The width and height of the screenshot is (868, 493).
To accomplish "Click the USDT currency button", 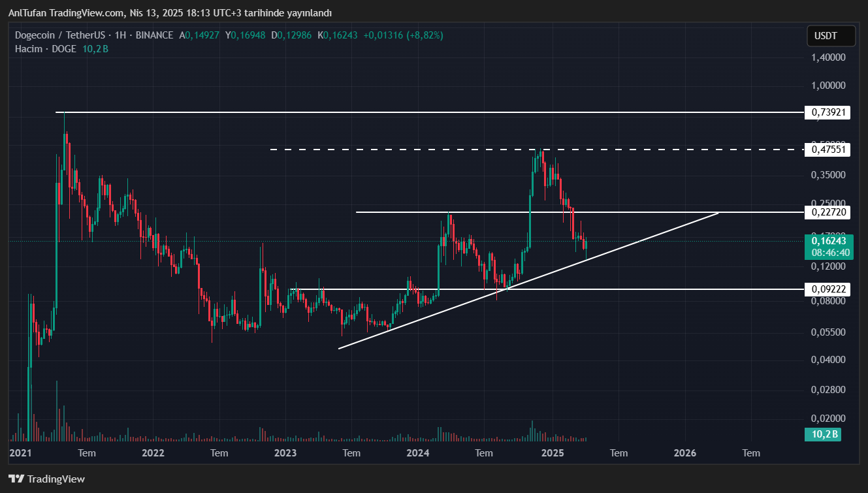I will coord(831,37).
